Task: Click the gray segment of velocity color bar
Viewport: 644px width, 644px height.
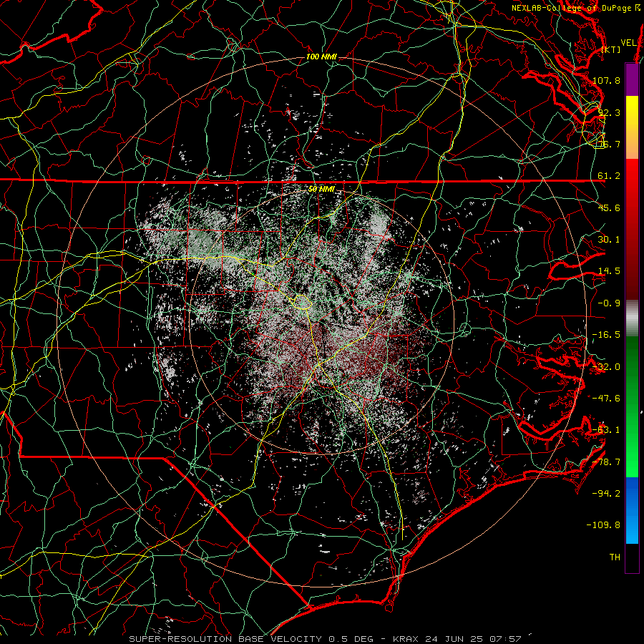Action: [632, 318]
